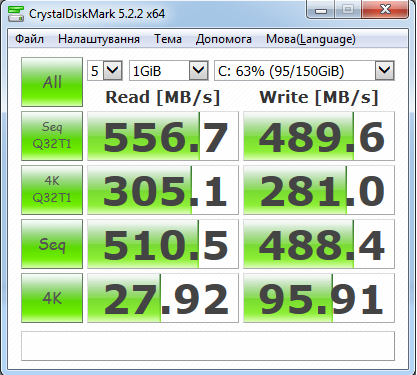Image resolution: width=417 pixels, height=375 pixels.
Task: Click the 4K read result 27.92
Action: [163, 298]
